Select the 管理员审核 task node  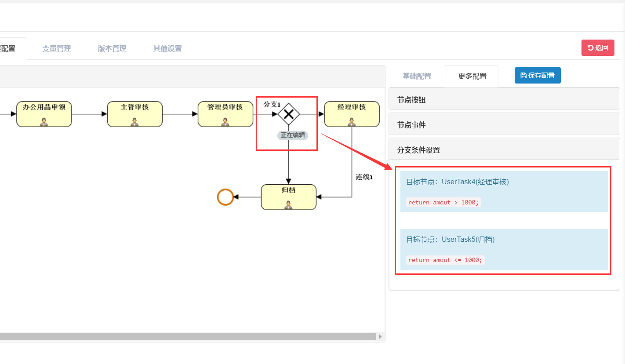tap(225, 114)
